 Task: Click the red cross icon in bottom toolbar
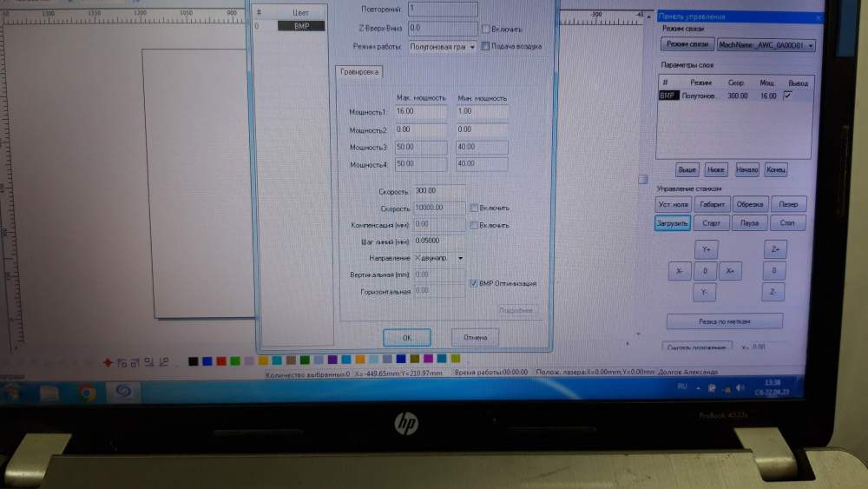[108, 361]
